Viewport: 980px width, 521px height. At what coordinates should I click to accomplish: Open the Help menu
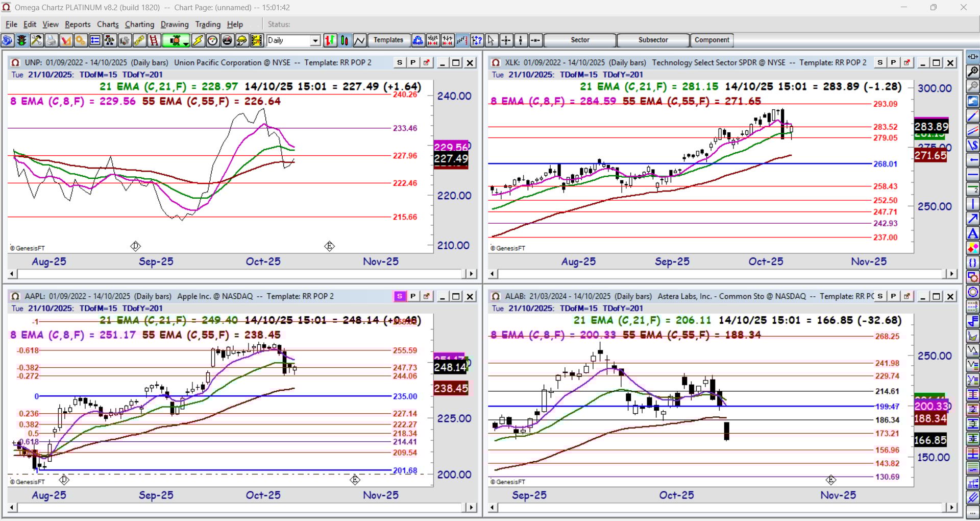[x=235, y=24]
